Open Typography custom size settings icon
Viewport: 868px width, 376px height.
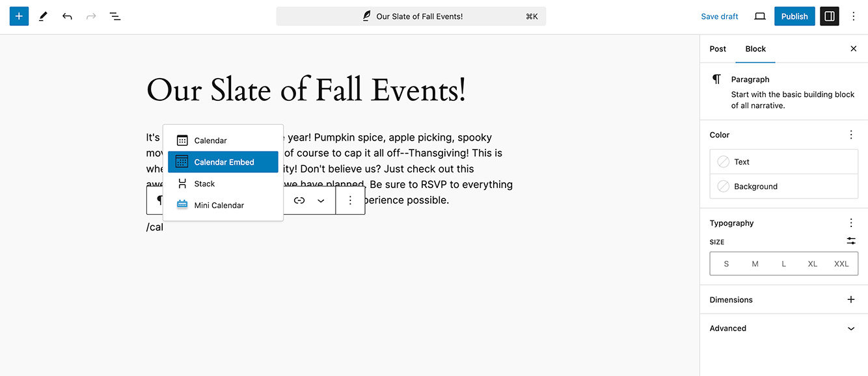(x=851, y=241)
